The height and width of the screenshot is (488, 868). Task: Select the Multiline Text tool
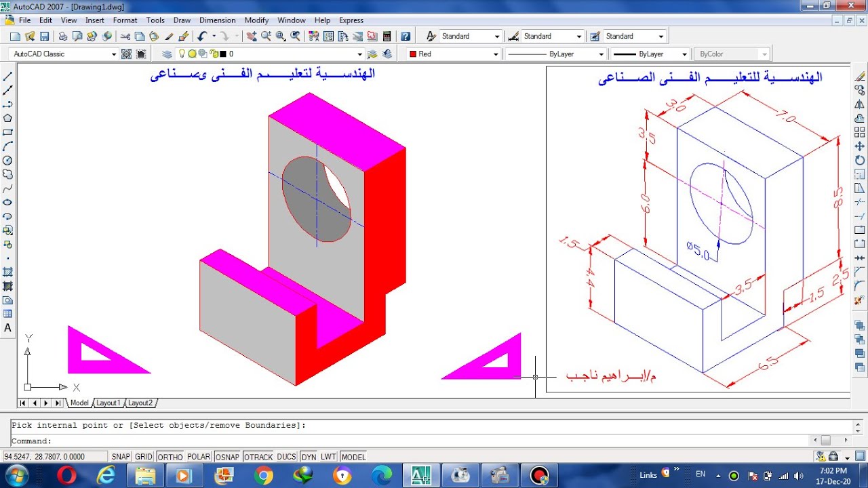coord(8,328)
